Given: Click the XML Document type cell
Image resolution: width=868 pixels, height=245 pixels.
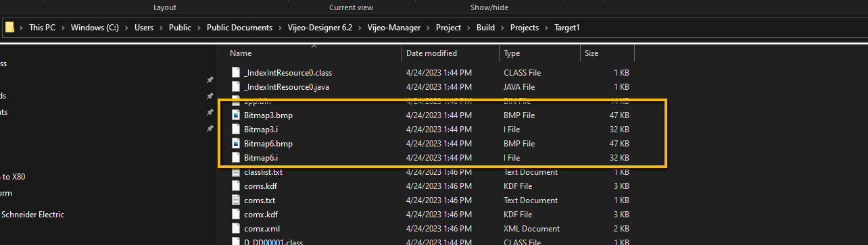Looking at the screenshot, I should (531, 229).
